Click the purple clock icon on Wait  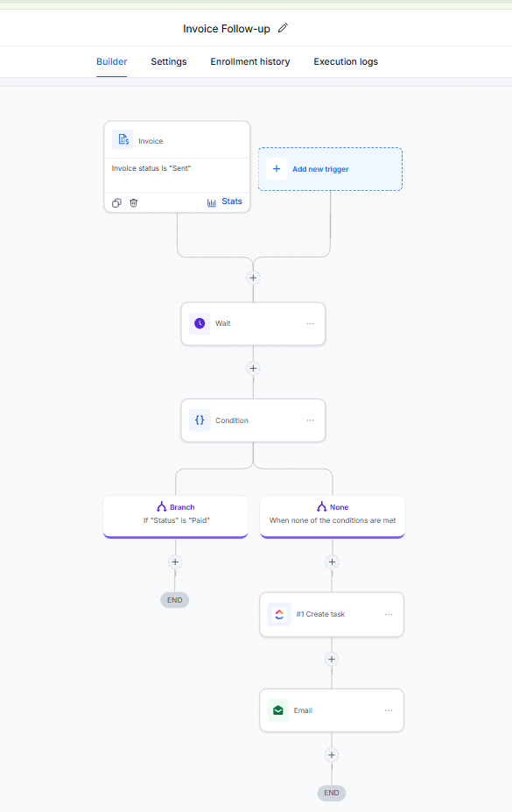[x=200, y=323]
